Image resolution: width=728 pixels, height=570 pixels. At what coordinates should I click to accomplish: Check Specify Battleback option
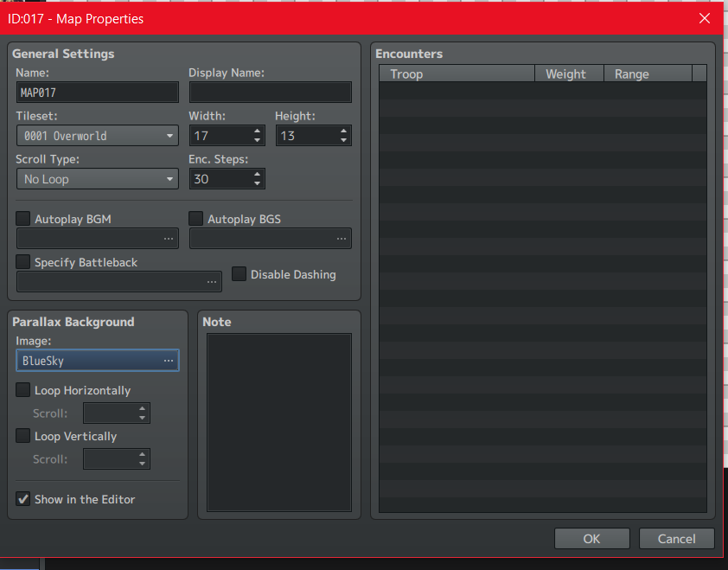[x=22, y=261]
